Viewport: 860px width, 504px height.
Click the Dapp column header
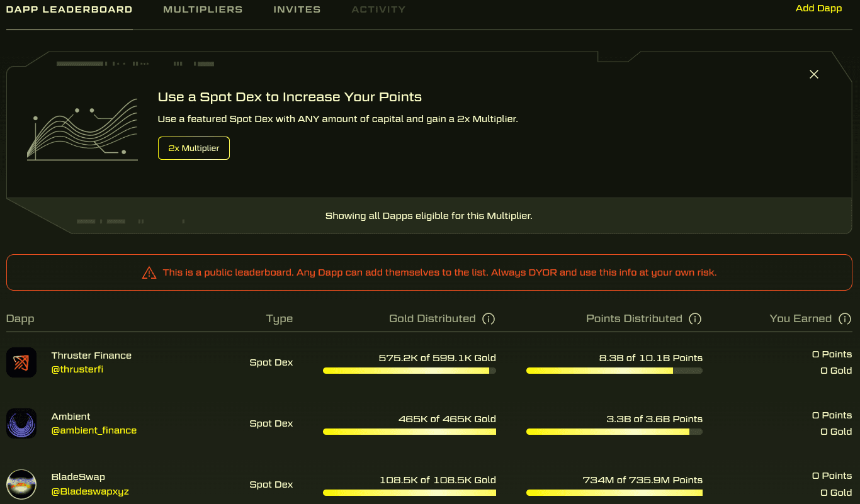pos(20,318)
